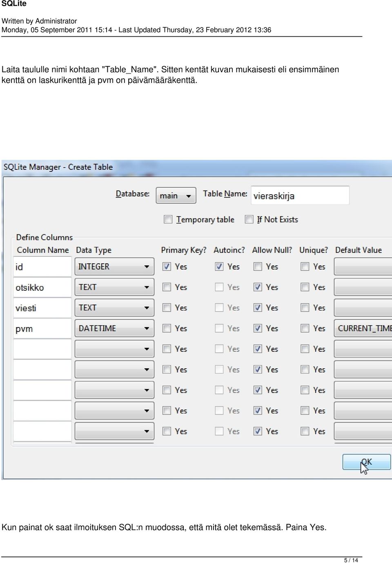Click the default value field for the viesti row
This screenshot has width=392, height=563.
363,307
